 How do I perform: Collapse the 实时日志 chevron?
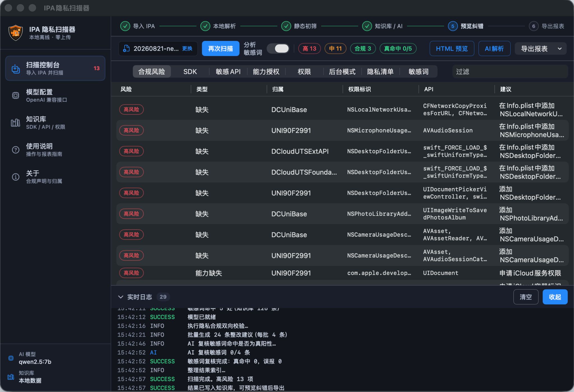[121, 297]
